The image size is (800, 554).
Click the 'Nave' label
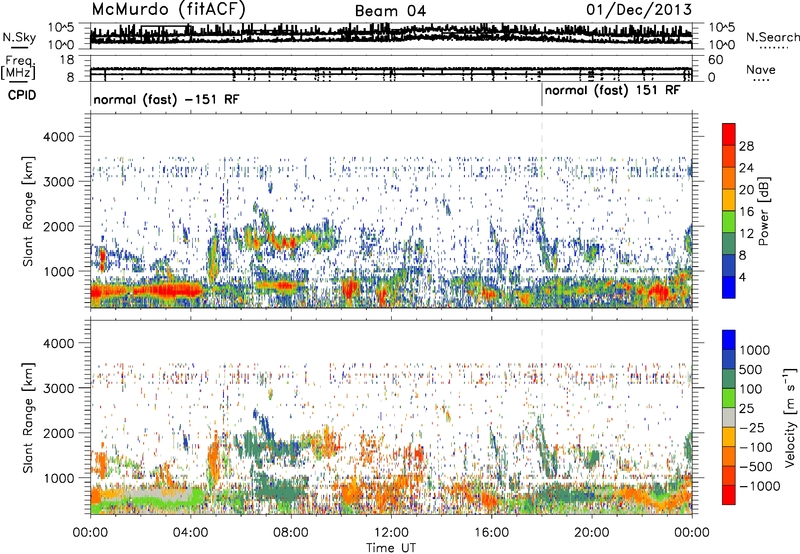pyautogui.click(x=760, y=70)
